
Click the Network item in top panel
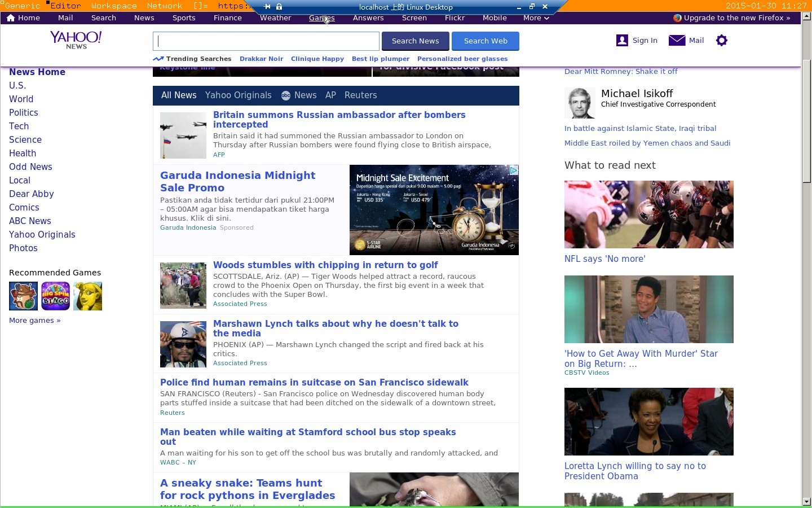(x=165, y=6)
